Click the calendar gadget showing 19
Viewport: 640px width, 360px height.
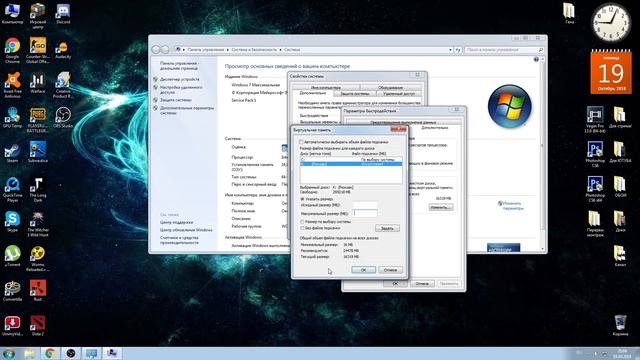point(611,72)
